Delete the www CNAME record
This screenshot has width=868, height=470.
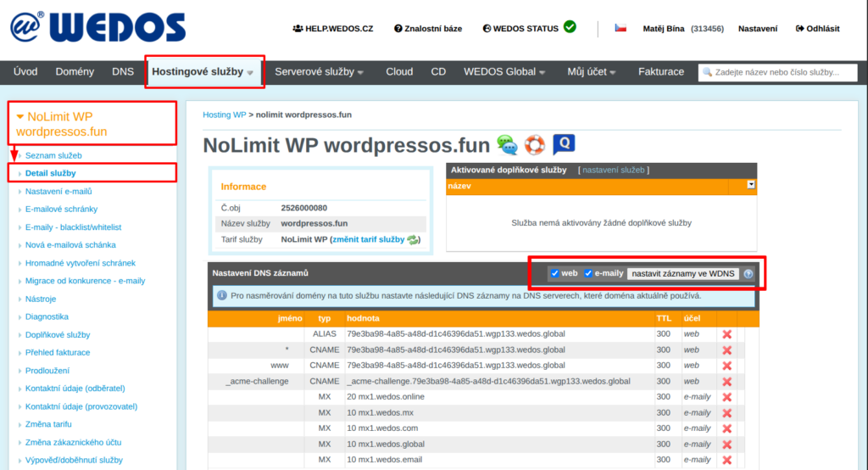(726, 366)
